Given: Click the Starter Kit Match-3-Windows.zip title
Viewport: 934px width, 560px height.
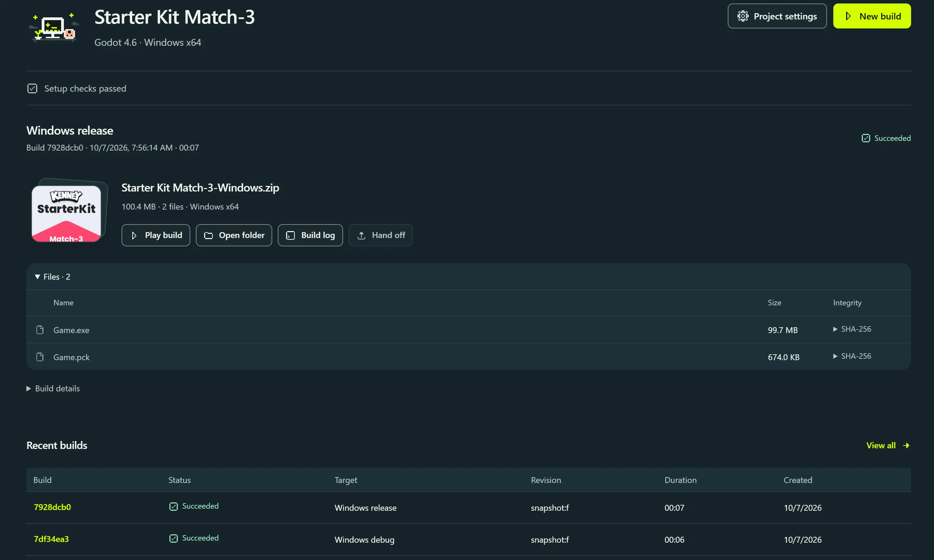Looking at the screenshot, I should click(200, 188).
